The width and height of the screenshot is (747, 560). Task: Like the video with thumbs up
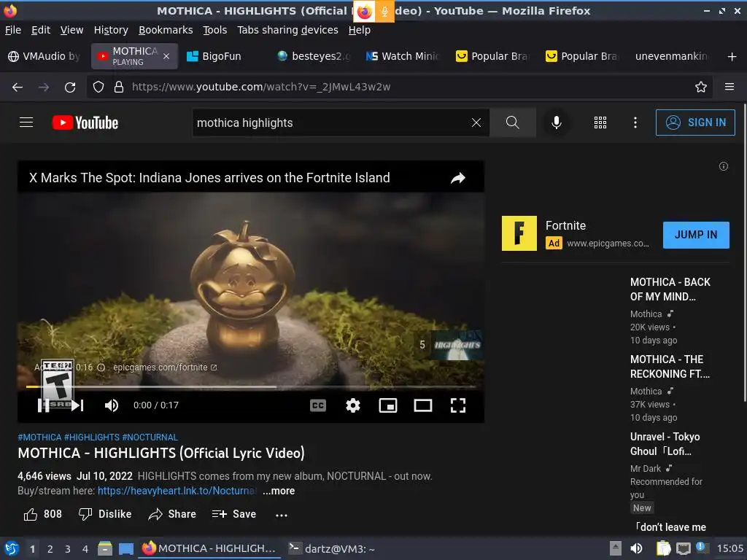coord(43,514)
